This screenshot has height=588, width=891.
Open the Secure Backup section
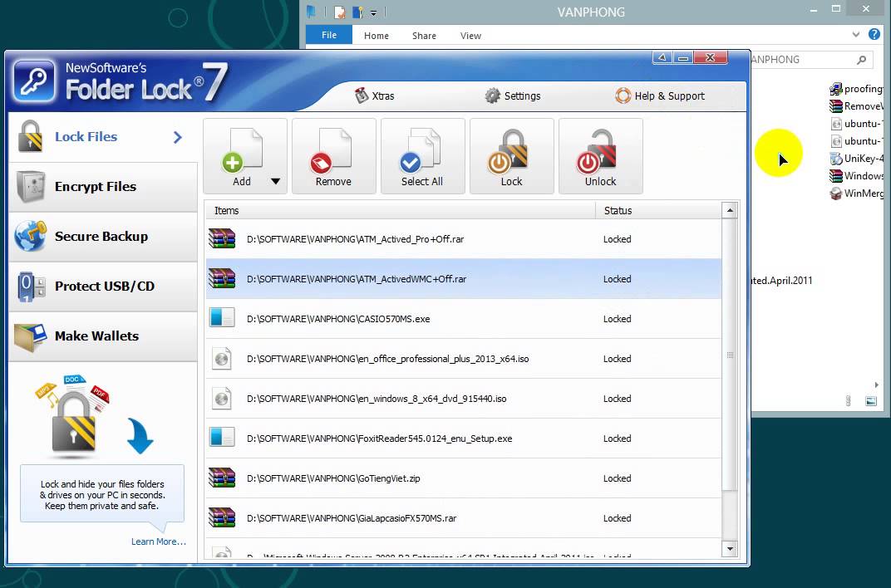(x=103, y=237)
